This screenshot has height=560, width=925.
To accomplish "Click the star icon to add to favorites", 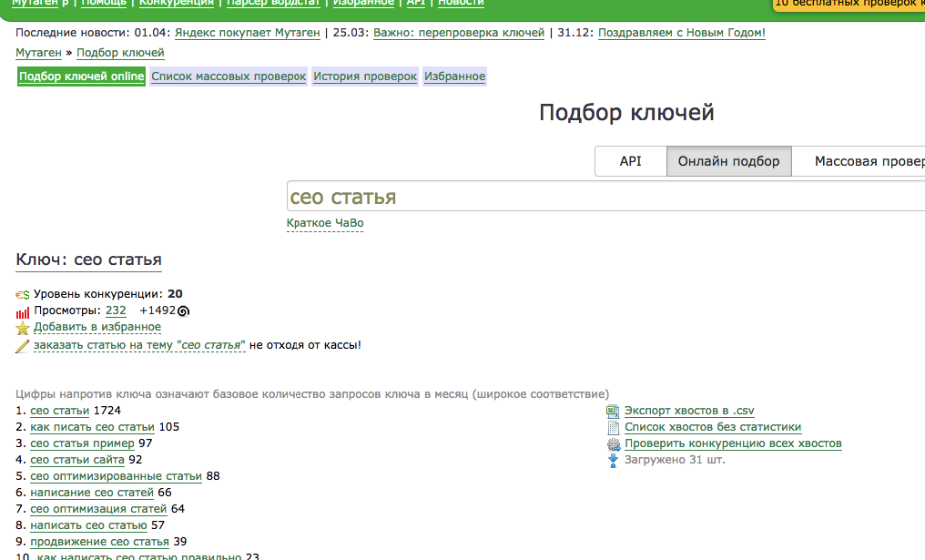I will coord(22,328).
